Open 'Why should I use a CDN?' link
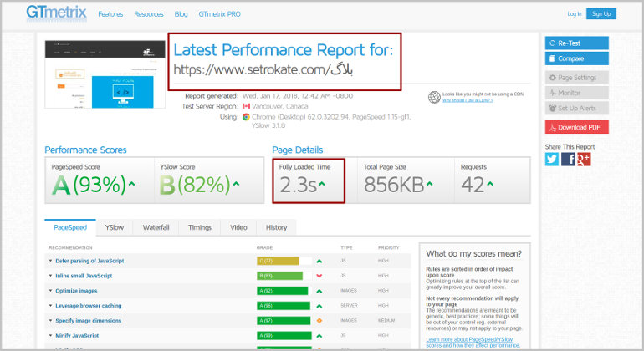The height and width of the screenshot is (351, 644). 468,100
